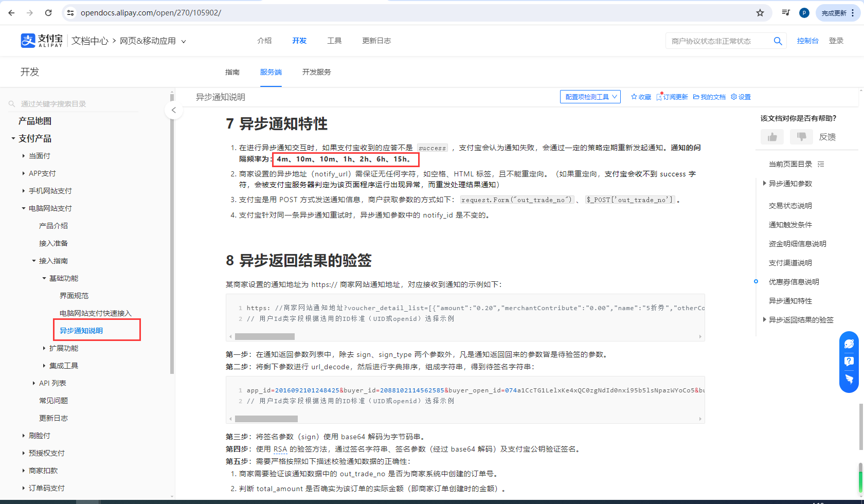Select 异步通知说明 in sidebar
This screenshot has height=504, width=864.
click(81, 331)
